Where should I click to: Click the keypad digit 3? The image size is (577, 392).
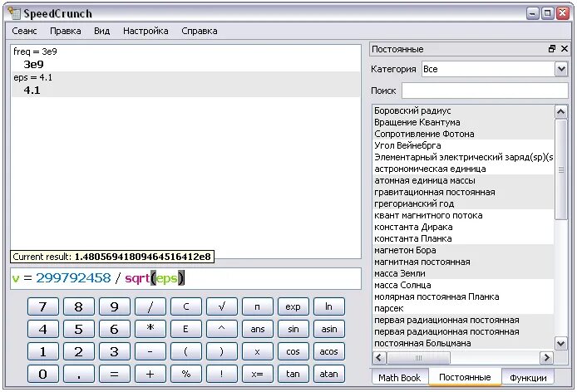pos(114,351)
